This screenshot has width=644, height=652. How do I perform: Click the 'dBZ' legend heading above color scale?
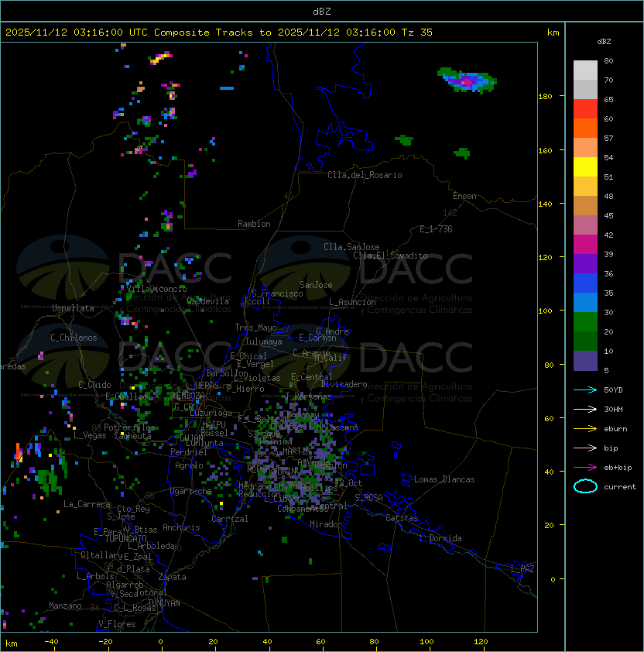604,42
